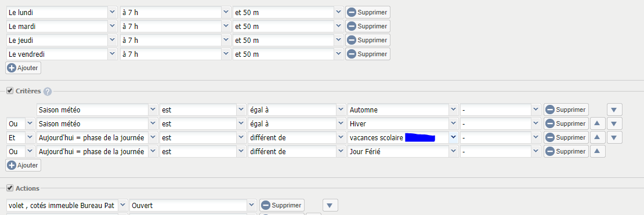Delete the Automne criterion

click(x=566, y=110)
